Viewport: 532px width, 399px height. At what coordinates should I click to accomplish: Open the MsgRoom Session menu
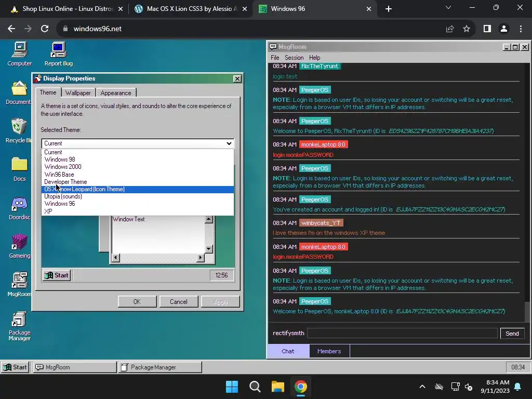294,57
